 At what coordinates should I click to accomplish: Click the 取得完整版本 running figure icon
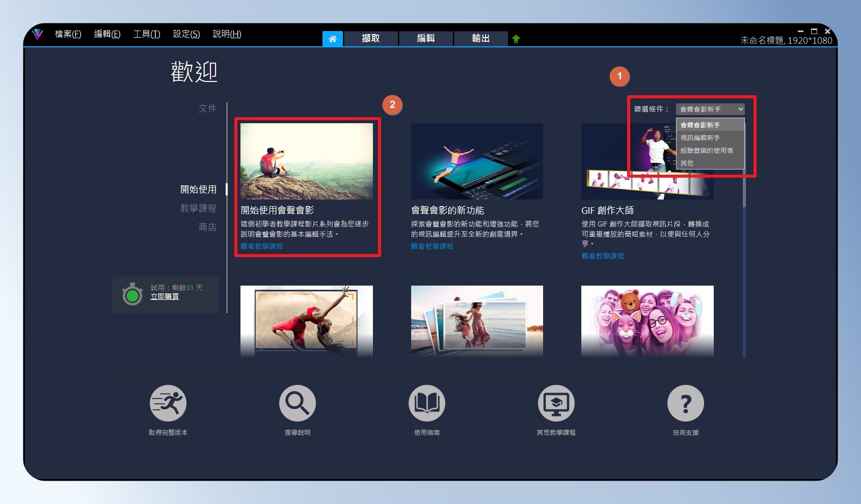click(x=168, y=403)
